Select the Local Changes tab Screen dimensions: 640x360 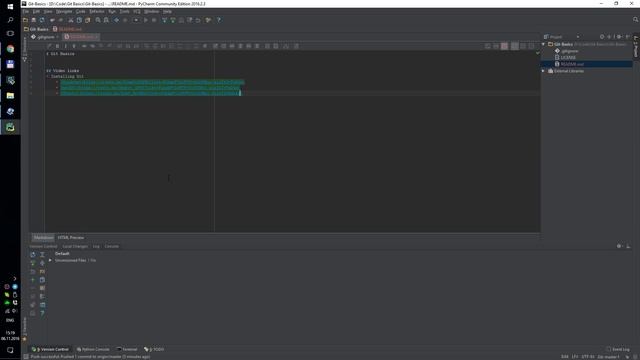[x=75, y=247]
